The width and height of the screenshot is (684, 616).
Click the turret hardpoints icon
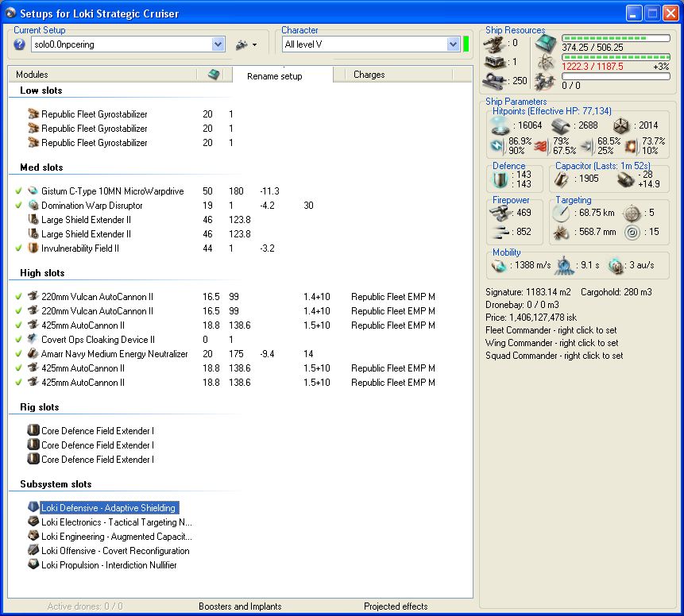pyautogui.click(x=494, y=44)
